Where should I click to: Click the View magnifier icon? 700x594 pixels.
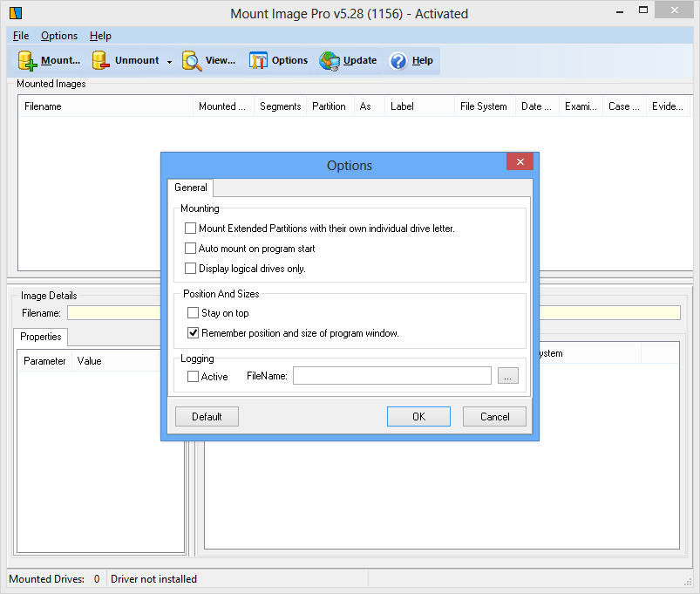click(x=192, y=61)
